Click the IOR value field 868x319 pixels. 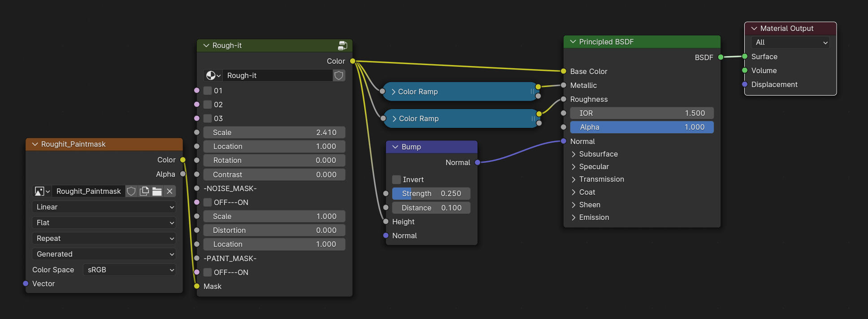click(642, 113)
